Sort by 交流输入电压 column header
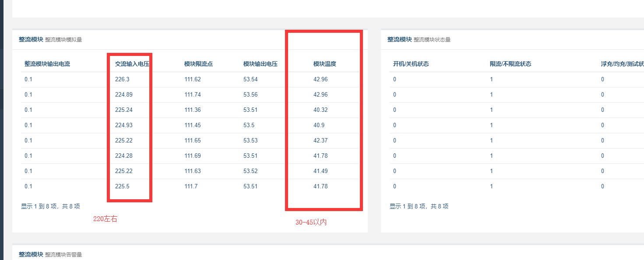 132,64
